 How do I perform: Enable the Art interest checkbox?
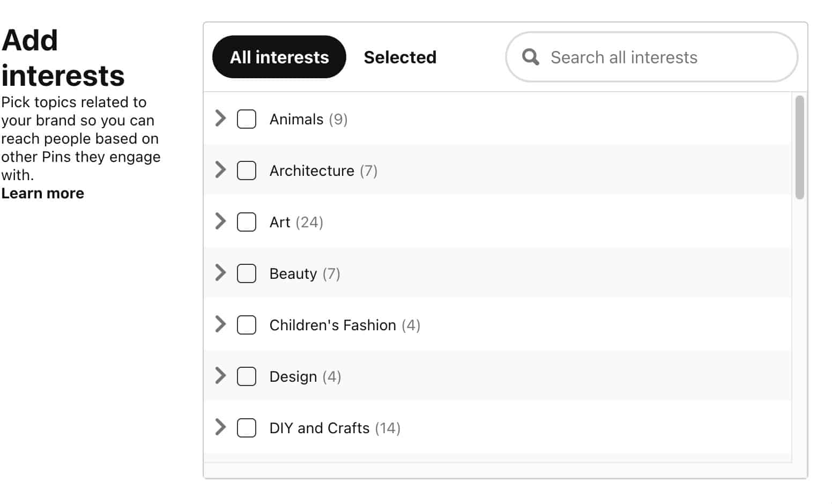(x=247, y=222)
